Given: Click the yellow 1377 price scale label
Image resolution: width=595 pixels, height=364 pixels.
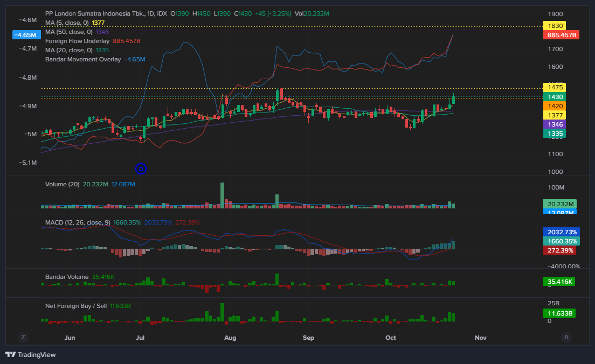Looking at the screenshot, I should click(x=555, y=115).
